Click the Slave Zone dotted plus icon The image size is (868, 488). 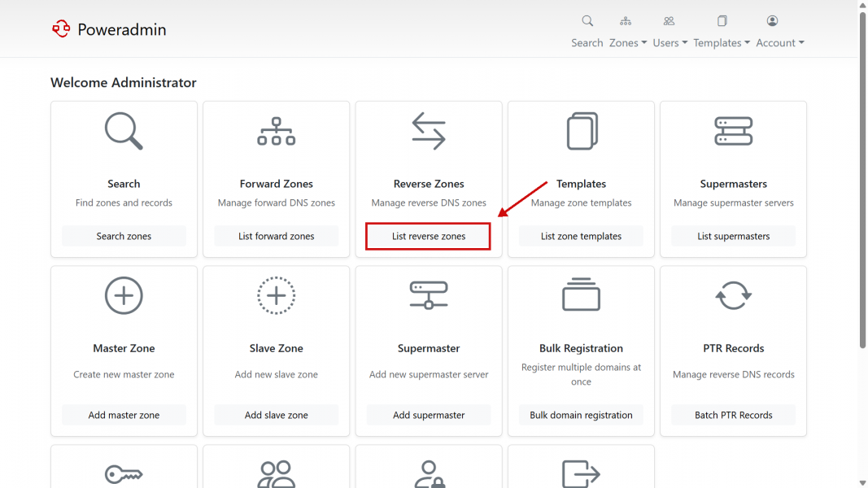[276, 295]
